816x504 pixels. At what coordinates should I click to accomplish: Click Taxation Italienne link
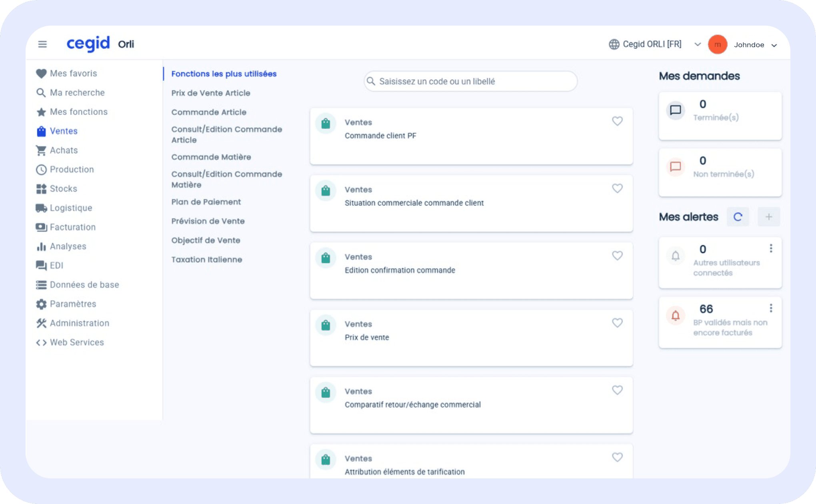tap(207, 260)
